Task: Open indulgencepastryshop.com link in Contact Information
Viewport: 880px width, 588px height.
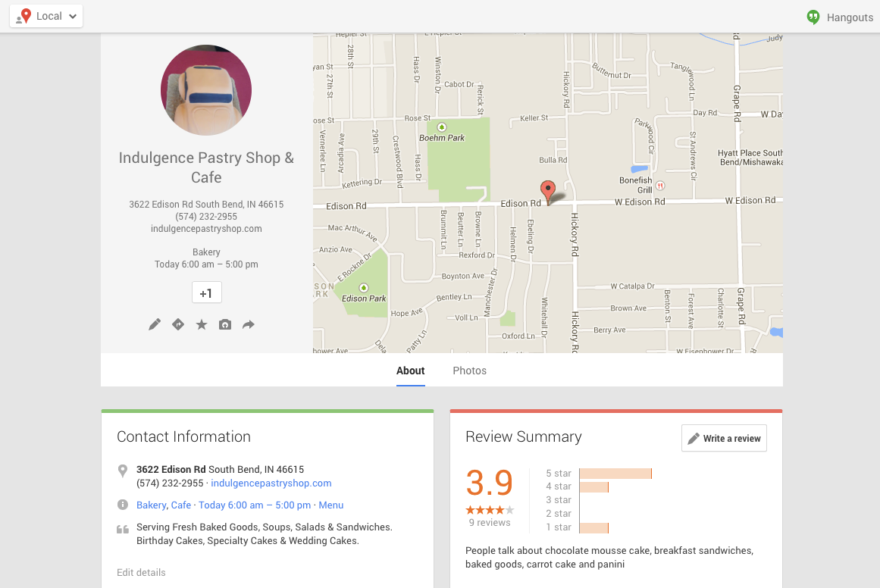Action: 271,483
